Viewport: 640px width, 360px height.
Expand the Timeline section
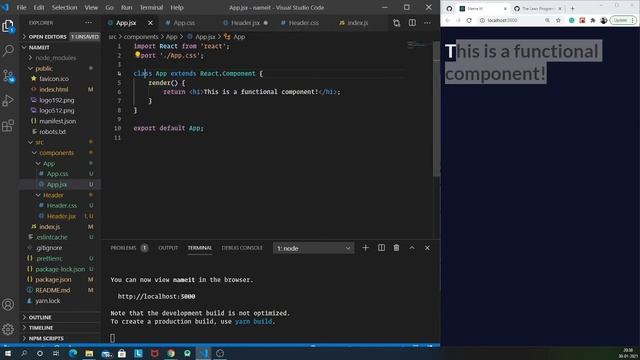(x=60, y=328)
